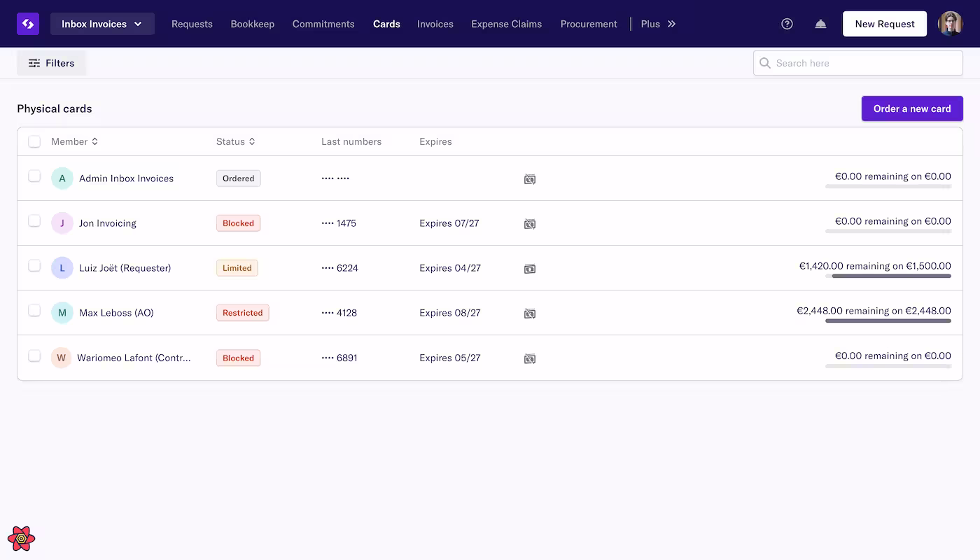Click Expires 07/27 text

click(449, 223)
